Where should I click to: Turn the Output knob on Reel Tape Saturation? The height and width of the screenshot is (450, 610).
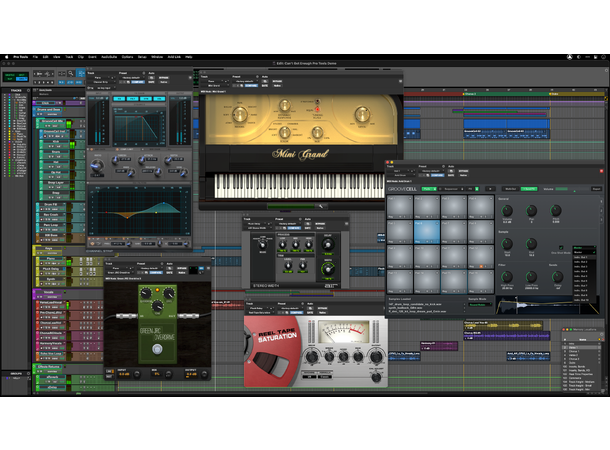(x=376, y=357)
